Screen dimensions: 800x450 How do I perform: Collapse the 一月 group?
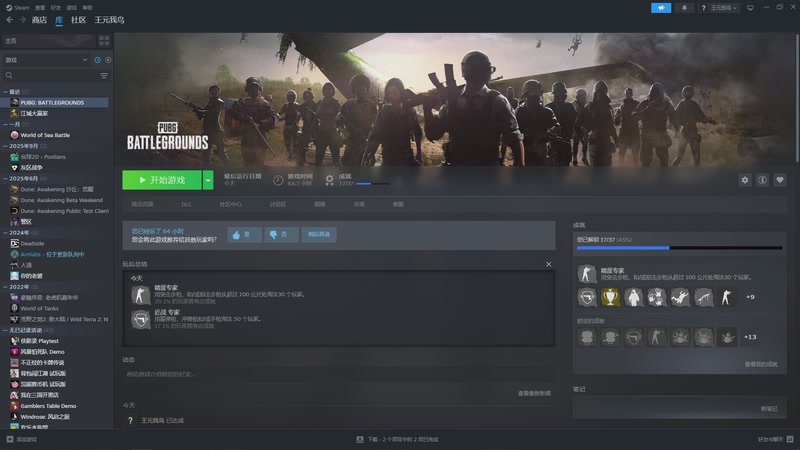[5, 124]
